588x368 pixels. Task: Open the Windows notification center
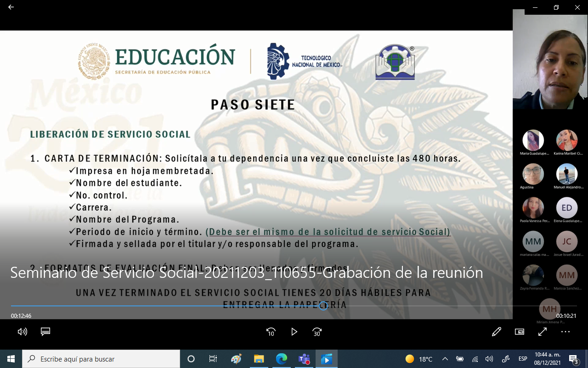pyautogui.click(x=573, y=359)
